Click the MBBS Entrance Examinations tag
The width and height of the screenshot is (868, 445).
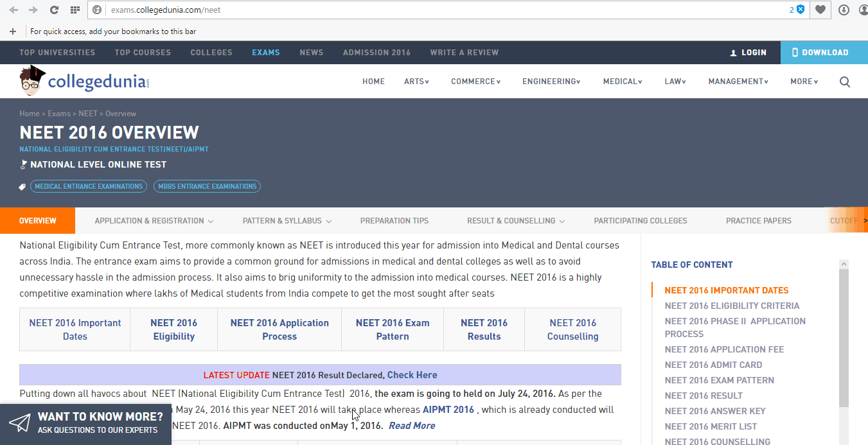click(x=207, y=186)
